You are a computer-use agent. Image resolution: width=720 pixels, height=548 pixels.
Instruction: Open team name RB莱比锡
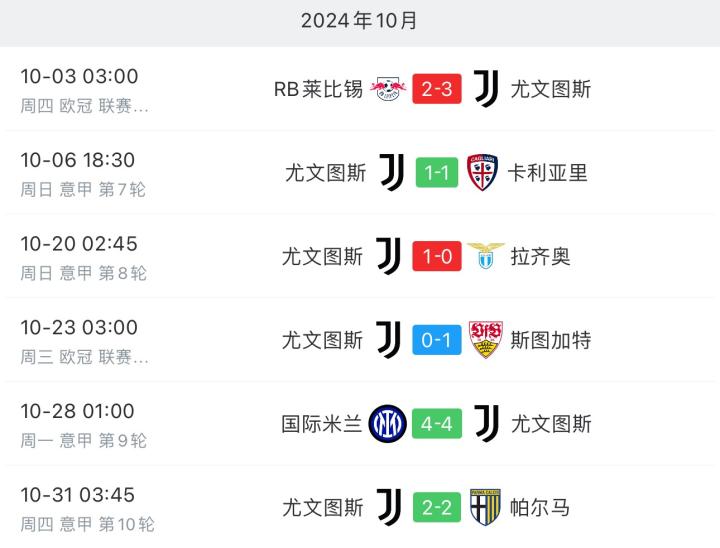coord(318,89)
